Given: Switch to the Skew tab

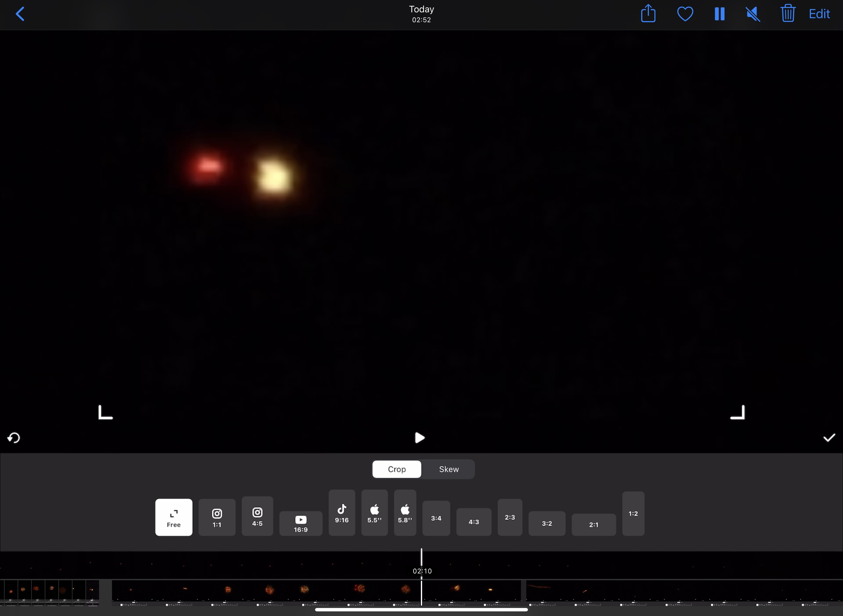Looking at the screenshot, I should [x=449, y=469].
